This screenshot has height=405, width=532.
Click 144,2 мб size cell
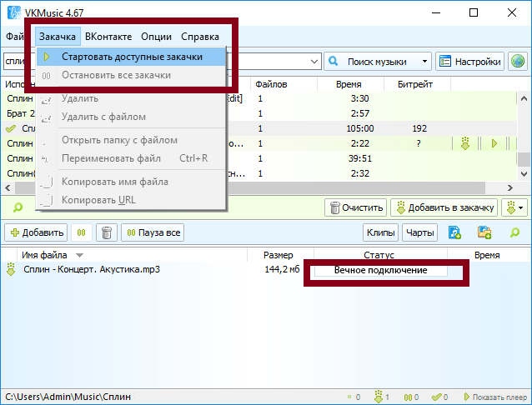click(x=282, y=270)
